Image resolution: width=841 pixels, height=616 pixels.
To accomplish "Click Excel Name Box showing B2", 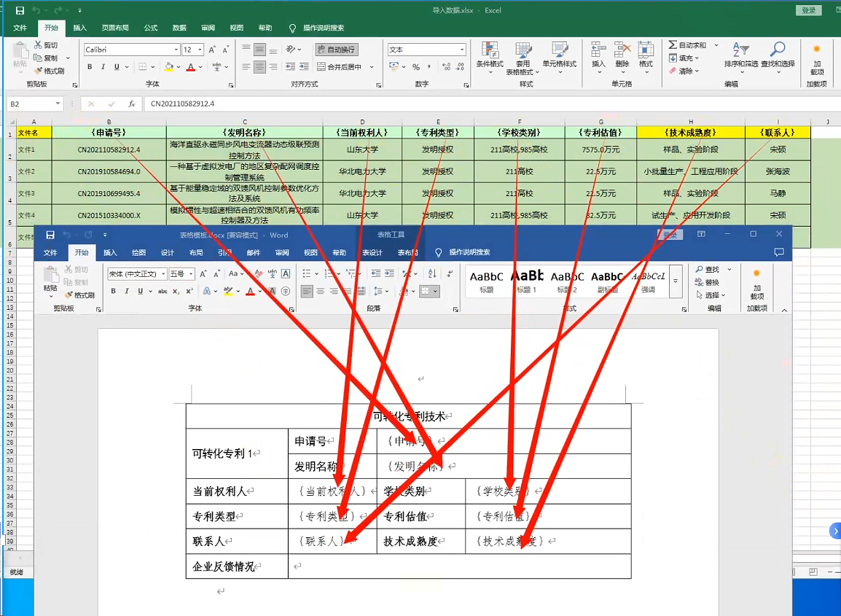I will click(x=35, y=104).
